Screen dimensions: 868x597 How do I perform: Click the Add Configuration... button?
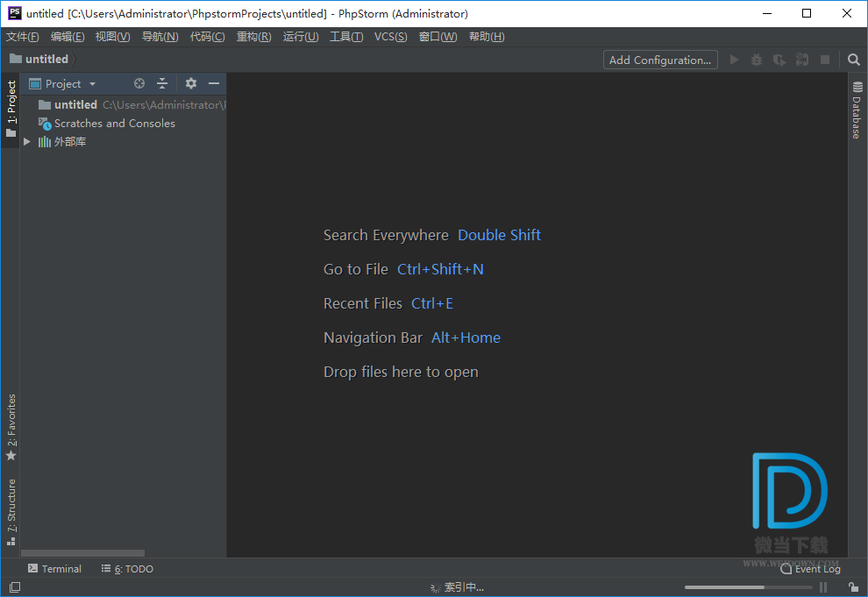pos(660,60)
